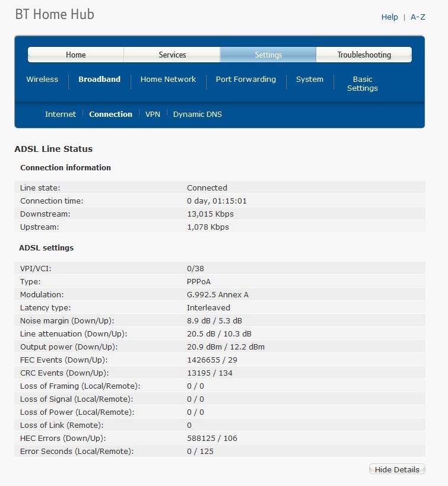Go to Wireless settings
Viewport: 448px width, 486px height.
(42, 80)
